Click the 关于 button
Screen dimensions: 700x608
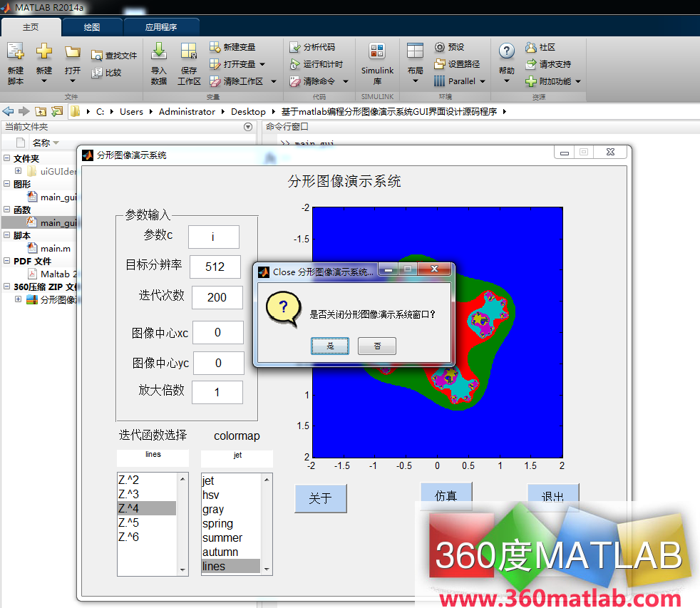tap(321, 498)
